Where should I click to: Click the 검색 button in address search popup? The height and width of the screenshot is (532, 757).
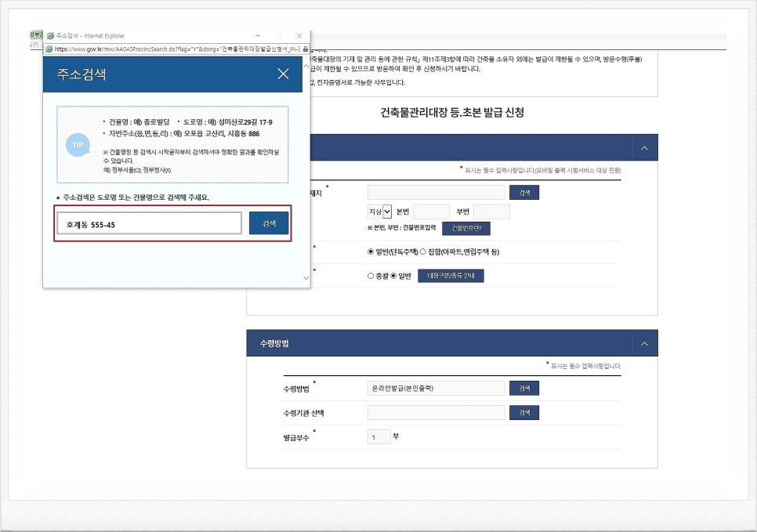269,223
